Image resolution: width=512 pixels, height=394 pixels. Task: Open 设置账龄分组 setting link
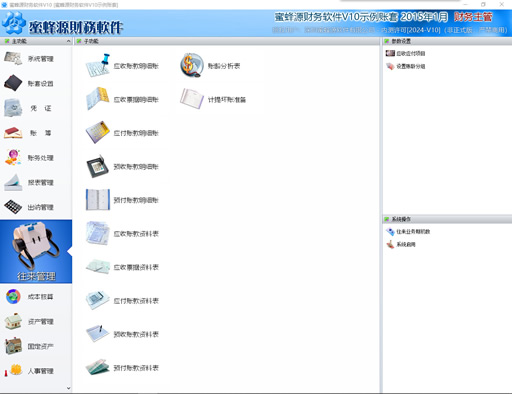click(x=405, y=66)
